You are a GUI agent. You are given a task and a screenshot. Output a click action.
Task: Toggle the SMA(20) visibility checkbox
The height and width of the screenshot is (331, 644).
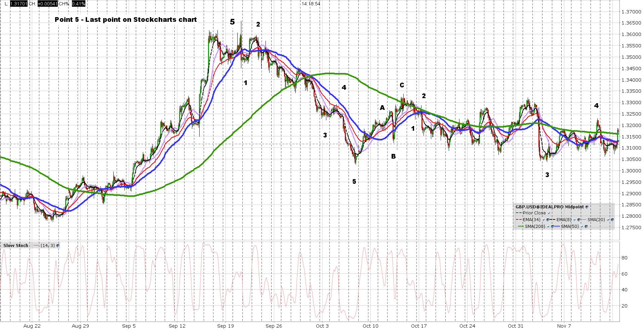pos(608,220)
